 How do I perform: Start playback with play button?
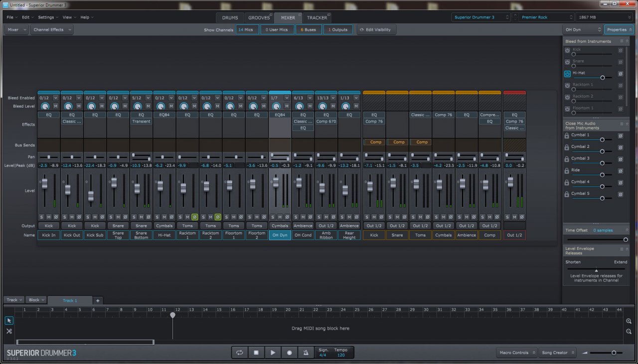[273, 353]
